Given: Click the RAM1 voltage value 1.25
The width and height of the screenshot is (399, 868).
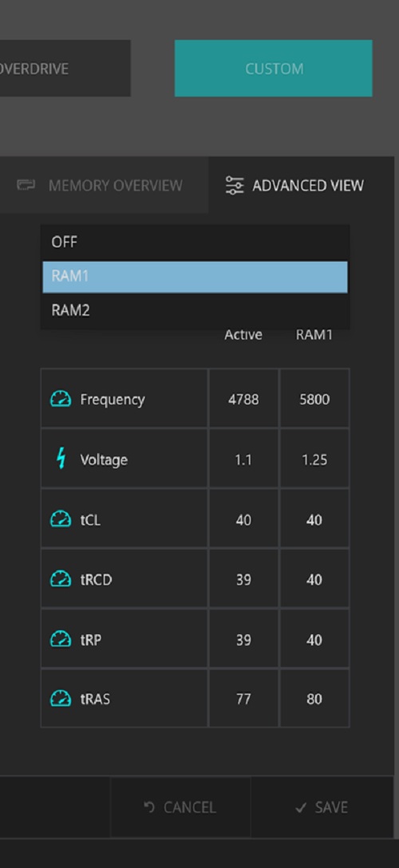Looking at the screenshot, I should (314, 460).
